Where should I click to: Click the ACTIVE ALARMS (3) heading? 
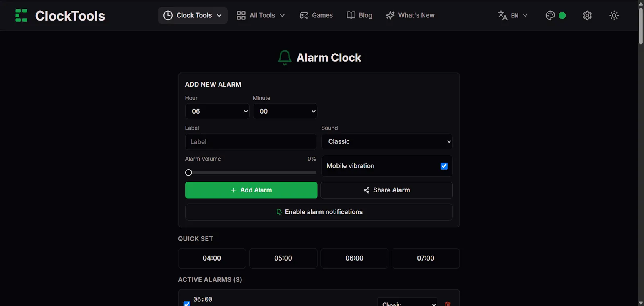210,279
